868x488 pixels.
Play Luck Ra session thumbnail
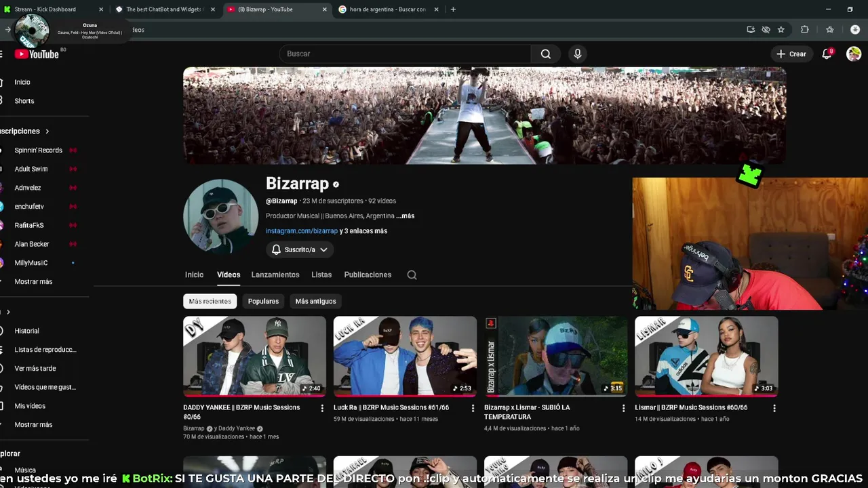click(405, 356)
